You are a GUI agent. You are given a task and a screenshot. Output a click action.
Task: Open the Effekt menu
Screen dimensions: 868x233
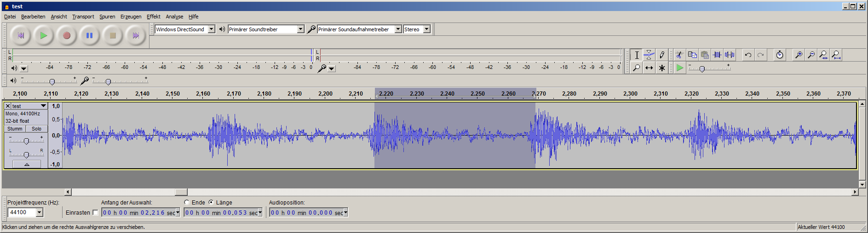coord(153,17)
